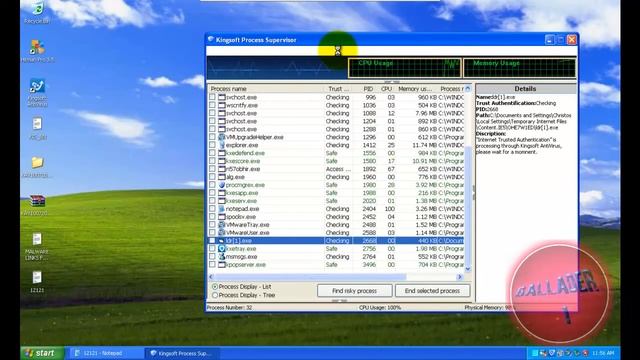Select the MALWARE LINKS text file icon
This screenshot has width=640, height=360.
tap(37, 239)
